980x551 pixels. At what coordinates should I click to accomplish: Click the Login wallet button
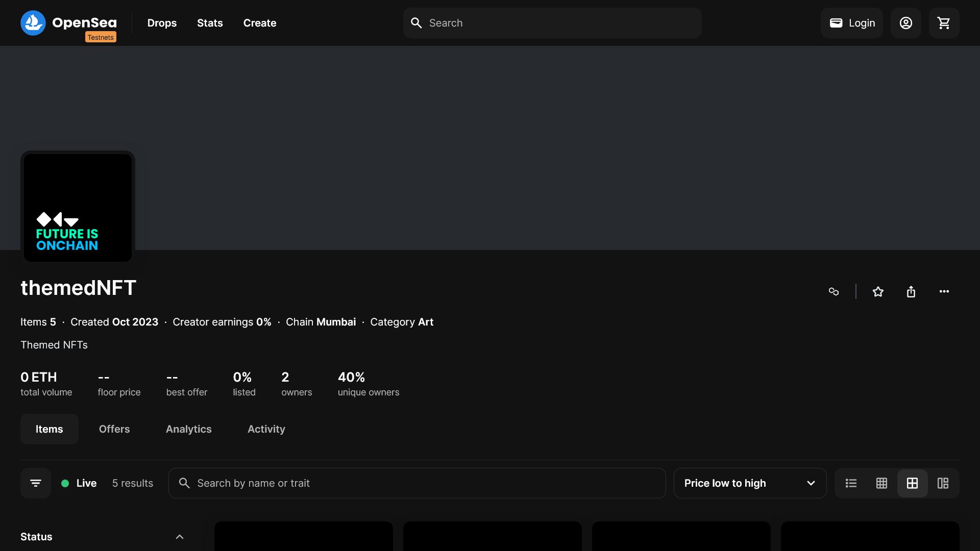(x=852, y=23)
